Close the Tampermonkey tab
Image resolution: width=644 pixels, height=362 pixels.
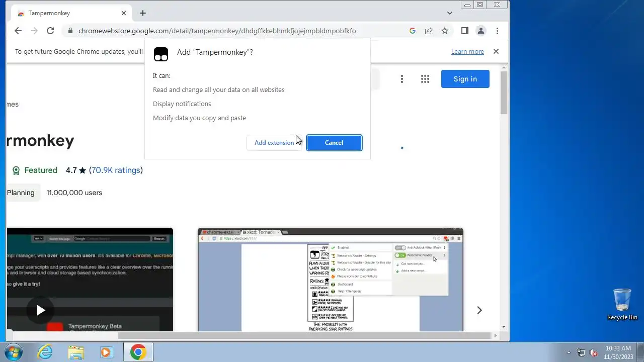click(124, 13)
